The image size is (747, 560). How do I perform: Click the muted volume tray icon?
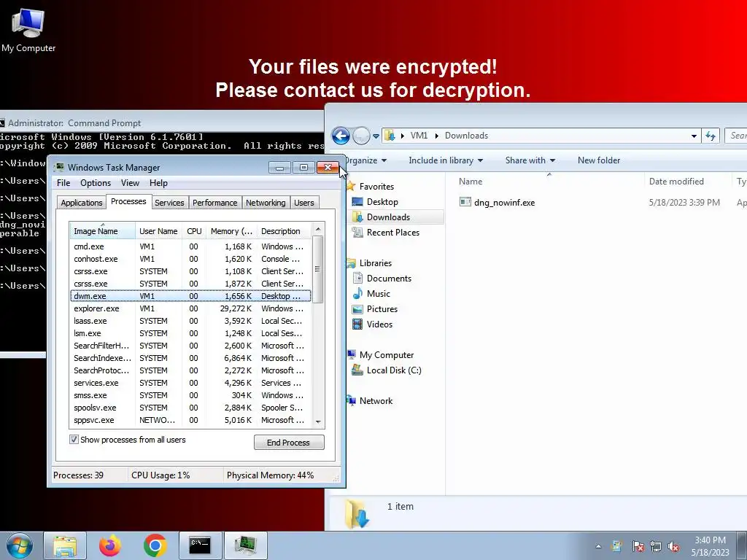tap(673, 547)
